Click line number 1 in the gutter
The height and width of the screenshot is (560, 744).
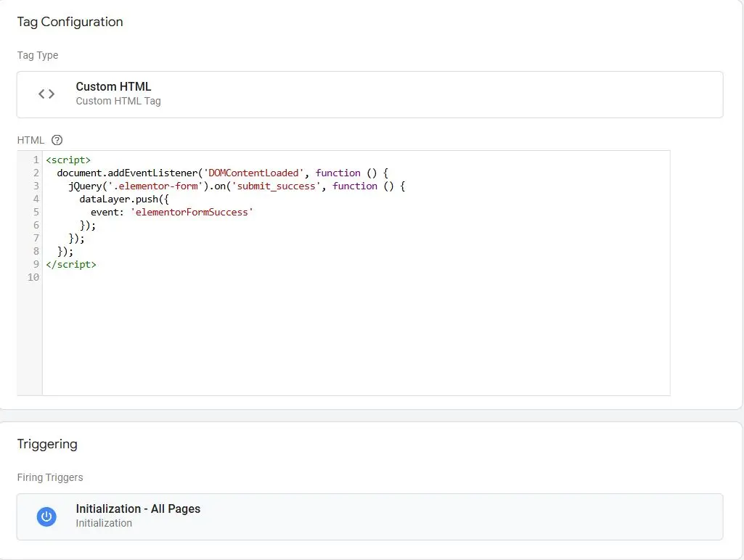[36, 160]
